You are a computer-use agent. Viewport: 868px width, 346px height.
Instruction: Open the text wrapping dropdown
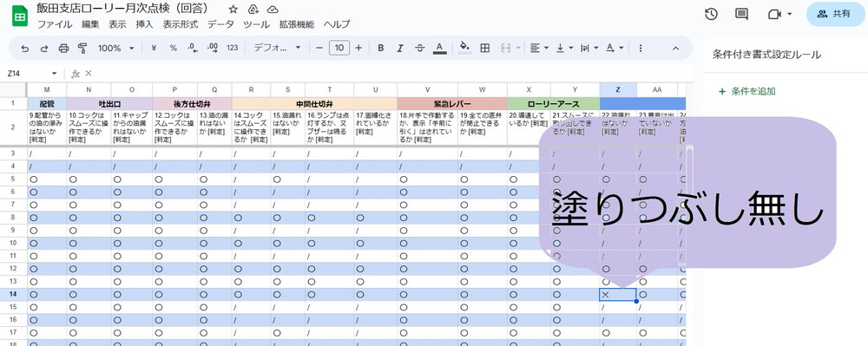tap(589, 48)
